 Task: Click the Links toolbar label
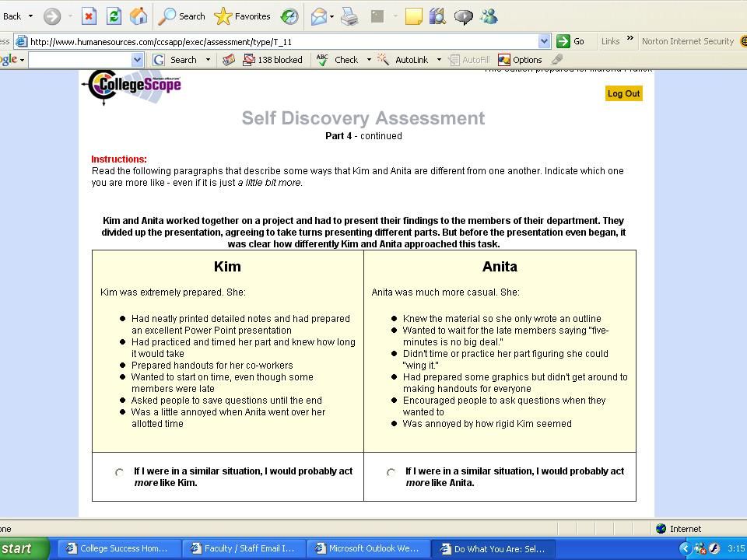pyautogui.click(x=610, y=41)
